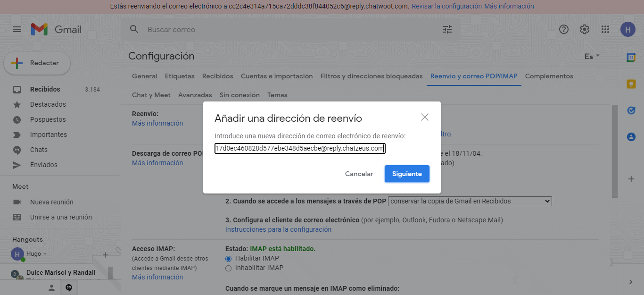Expand the Es input language selector
Viewport: 644px width, 295px height.
(592, 56)
